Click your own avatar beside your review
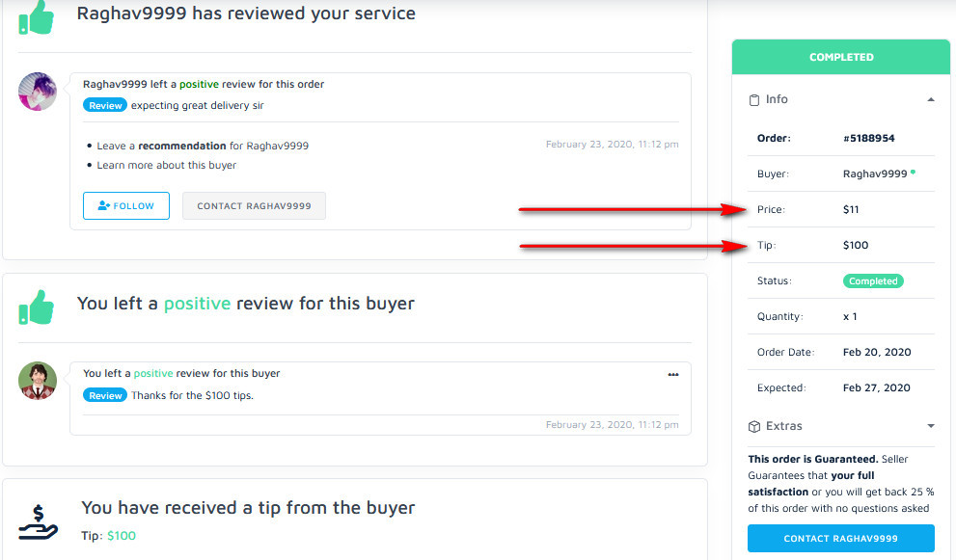956x560 pixels. pyautogui.click(x=38, y=381)
